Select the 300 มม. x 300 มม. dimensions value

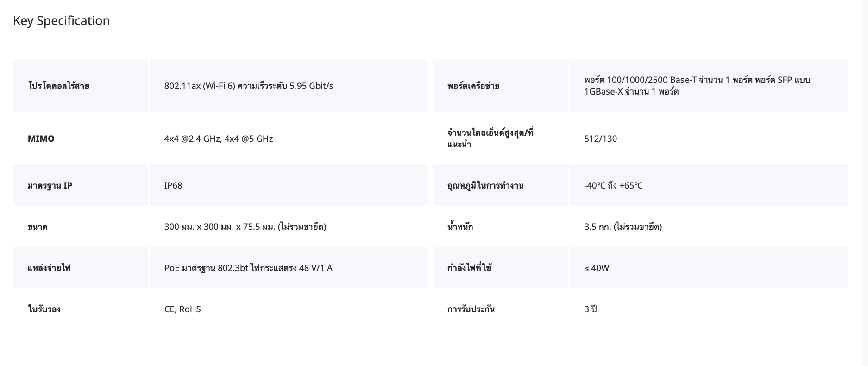[x=245, y=227]
